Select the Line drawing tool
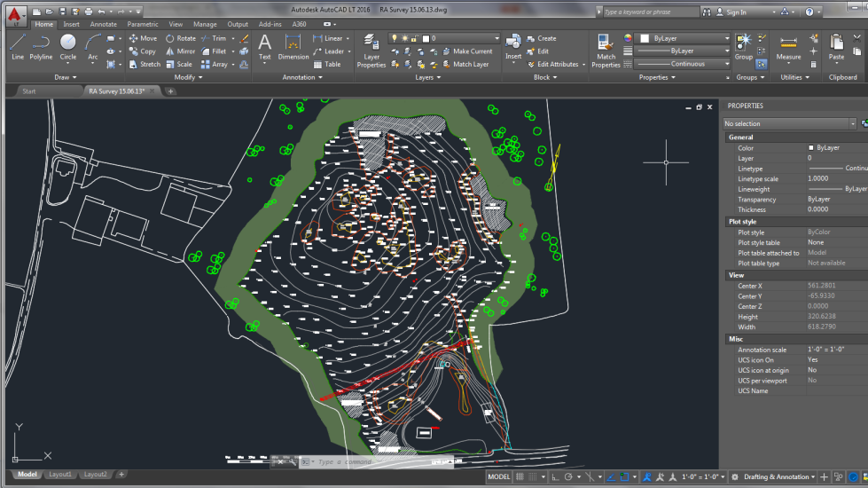 pos(18,46)
